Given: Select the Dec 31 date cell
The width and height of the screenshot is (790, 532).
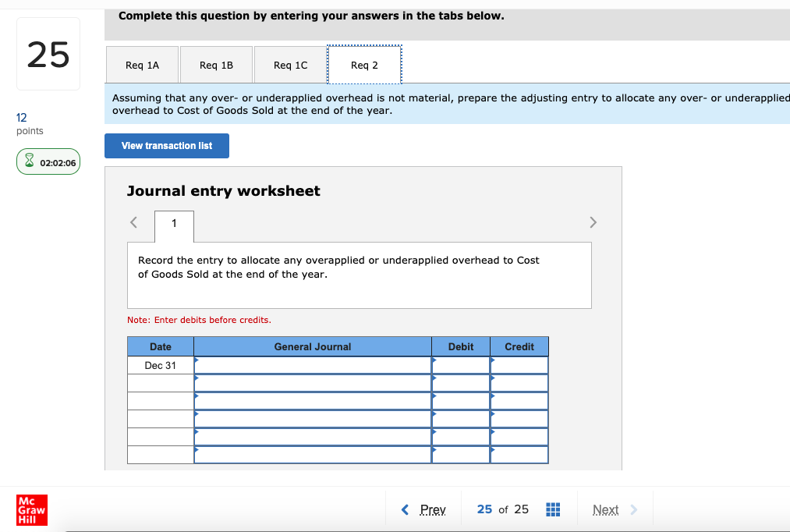Looking at the screenshot, I should pos(160,364).
